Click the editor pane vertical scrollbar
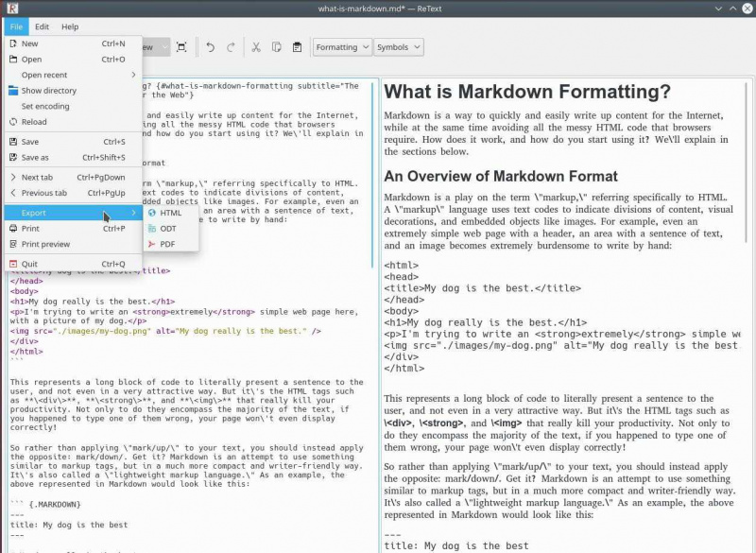756x553 pixels. click(x=372, y=175)
